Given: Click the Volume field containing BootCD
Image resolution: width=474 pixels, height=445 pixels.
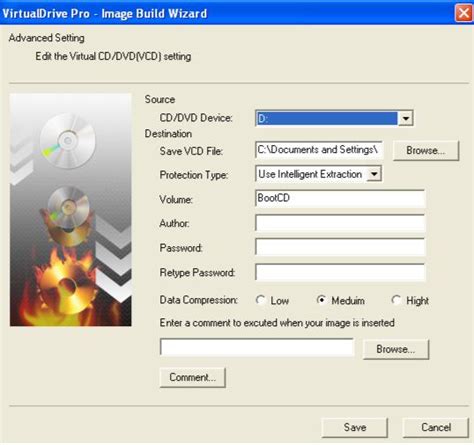Looking at the screenshot, I should 340,198.
